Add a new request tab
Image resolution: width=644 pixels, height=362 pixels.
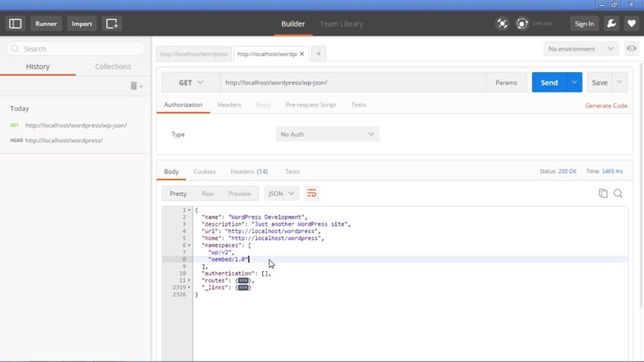318,54
